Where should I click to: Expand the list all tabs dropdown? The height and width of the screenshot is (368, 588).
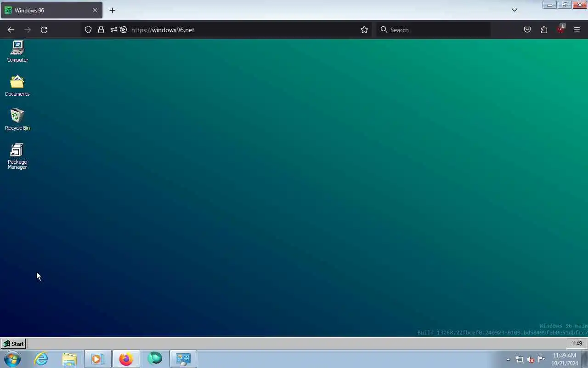[514, 10]
